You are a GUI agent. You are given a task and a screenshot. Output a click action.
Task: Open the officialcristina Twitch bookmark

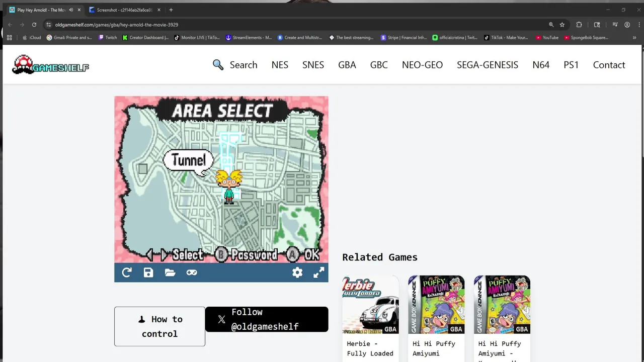click(x=455, y=37)
